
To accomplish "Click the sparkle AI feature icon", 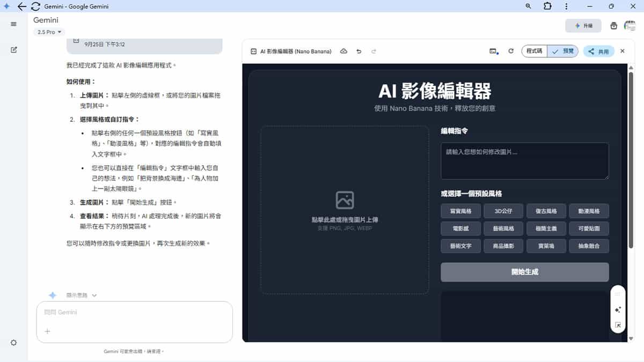I will [618, 310].
